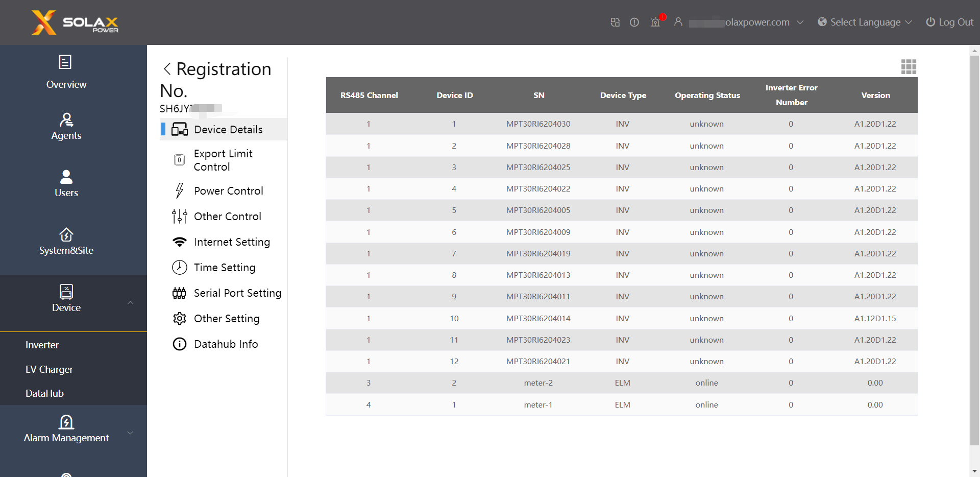Click the back arrow beside Registration No.
980x477 pixels.
point(167,69)
